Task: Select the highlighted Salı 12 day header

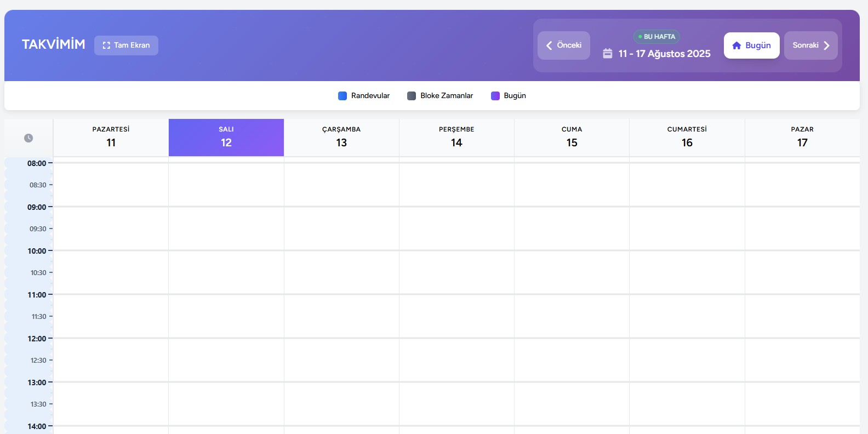Action: coord(226,138)
